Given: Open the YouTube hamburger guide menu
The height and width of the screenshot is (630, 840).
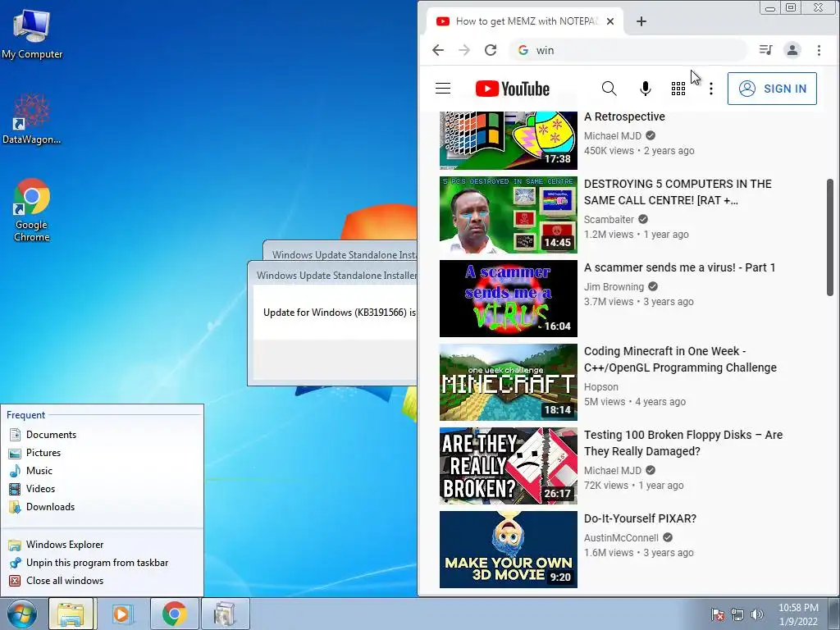Looking at the screenshot, I should click(442, 89).
